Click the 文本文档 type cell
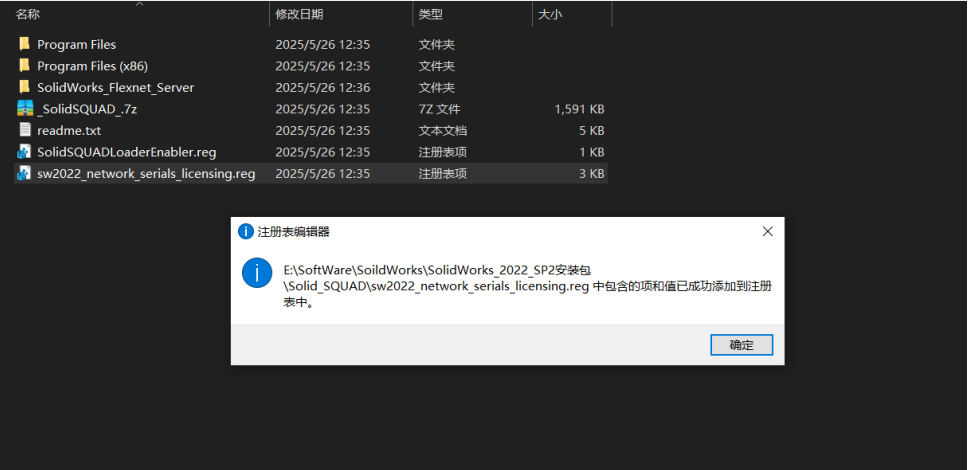The height and width of the screenshot is (470, 968). [443, 131]
